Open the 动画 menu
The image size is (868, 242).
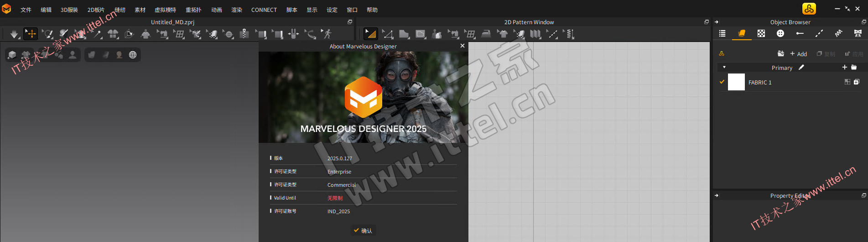(217, 10)
